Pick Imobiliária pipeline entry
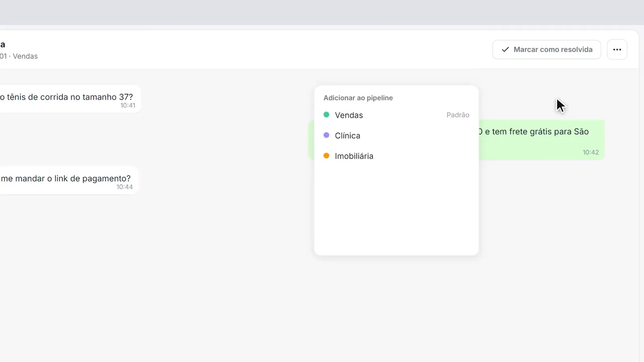Screen dimensions: 644x362 click(x=396, y=156)
